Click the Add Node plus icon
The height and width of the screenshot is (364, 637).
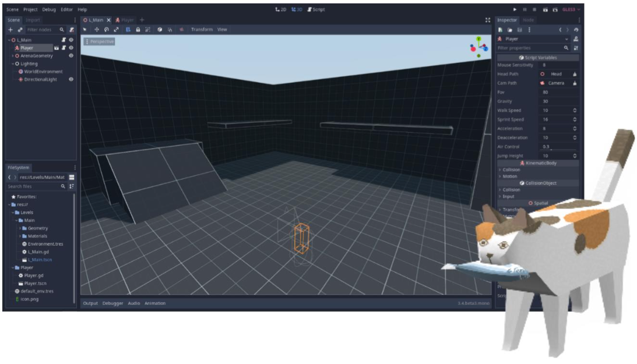tap(10, 29)
